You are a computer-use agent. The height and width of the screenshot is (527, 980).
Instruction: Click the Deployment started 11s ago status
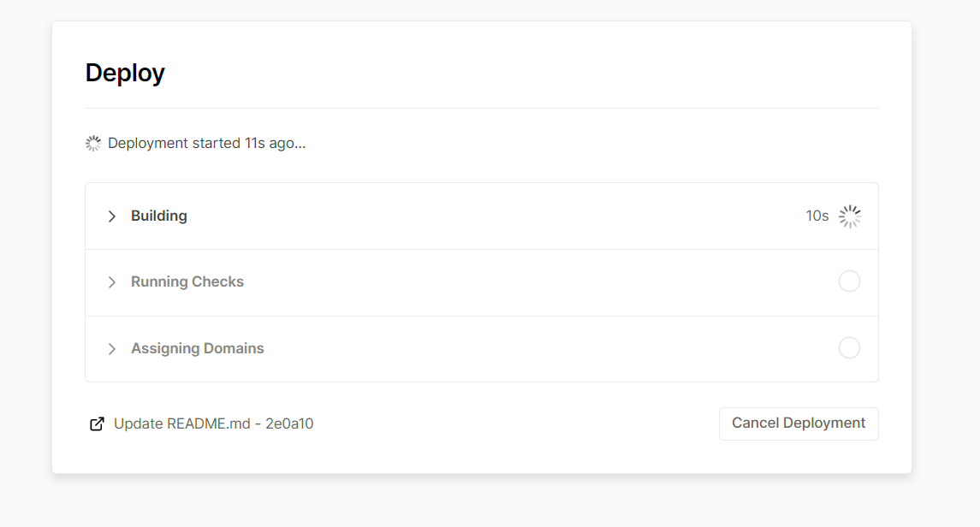tap(207, 144)
